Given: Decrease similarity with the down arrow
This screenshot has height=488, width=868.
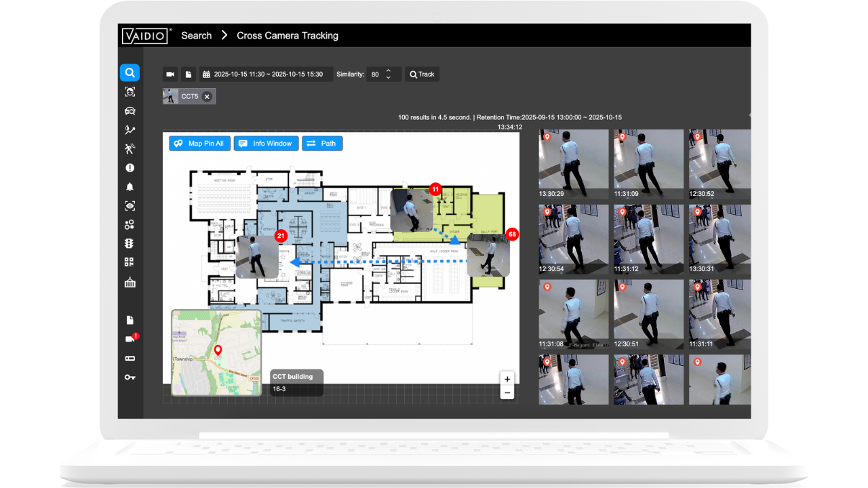Looking at the screenshot, I should (x=389, y=78).
